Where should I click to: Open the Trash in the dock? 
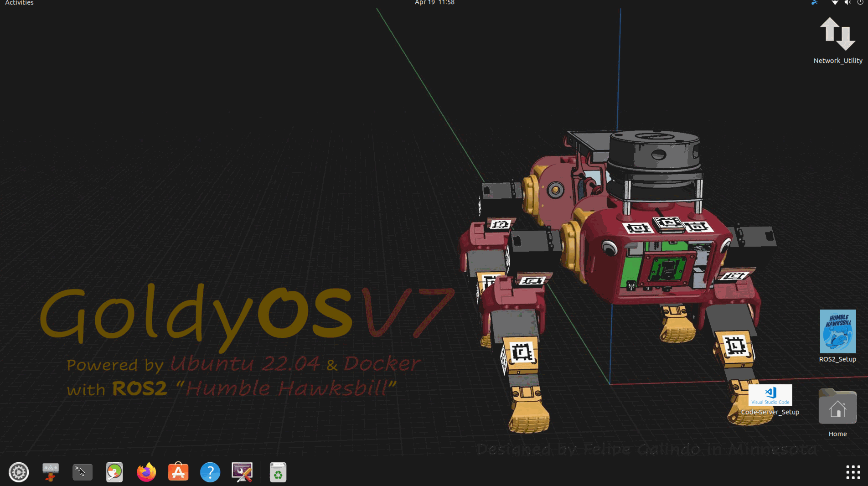tap(278, 472)
